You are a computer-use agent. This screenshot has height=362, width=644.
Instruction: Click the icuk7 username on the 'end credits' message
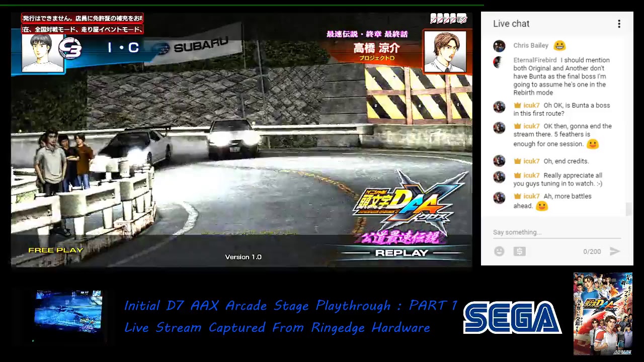pos(531,161)
